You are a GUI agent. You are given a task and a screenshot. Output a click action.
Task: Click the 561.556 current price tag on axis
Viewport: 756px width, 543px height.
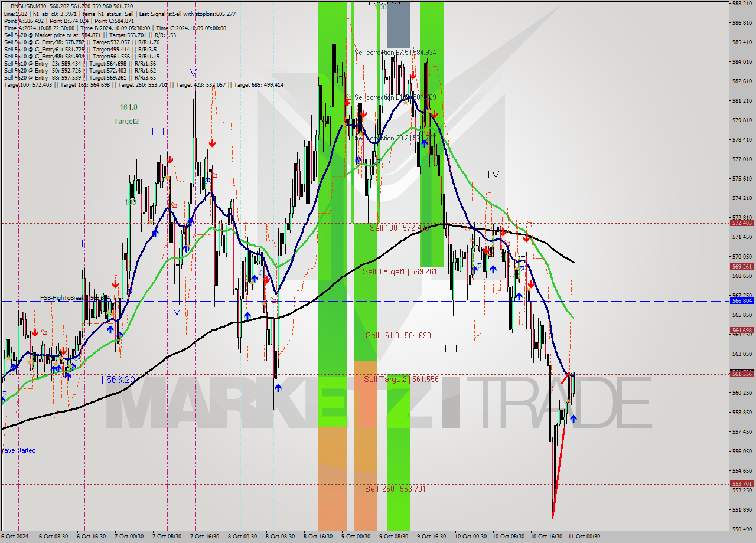742,374
